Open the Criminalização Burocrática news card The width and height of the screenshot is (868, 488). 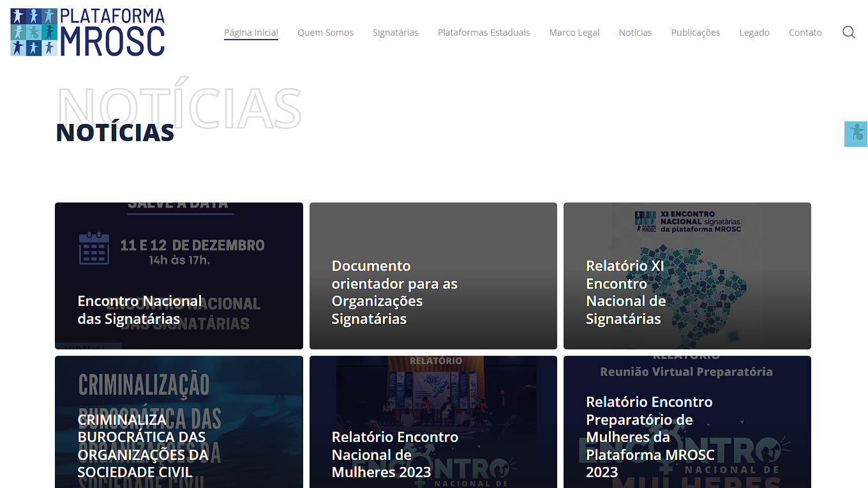[179, 422]
